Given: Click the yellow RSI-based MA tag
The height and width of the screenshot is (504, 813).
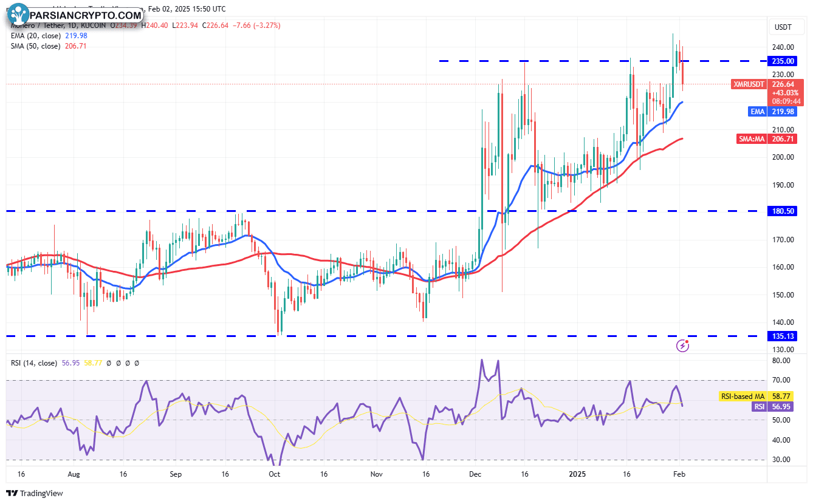Looking at the screenshot, I should point(743,396).
